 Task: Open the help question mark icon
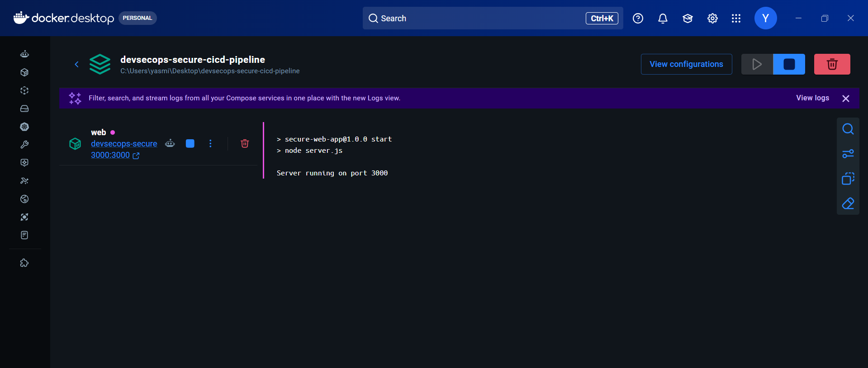point(638,18)
